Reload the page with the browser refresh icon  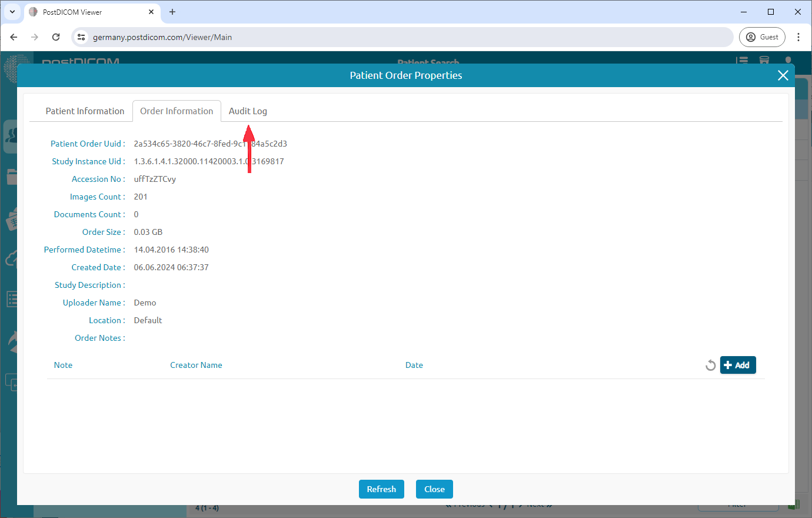(x=56, y=36)
